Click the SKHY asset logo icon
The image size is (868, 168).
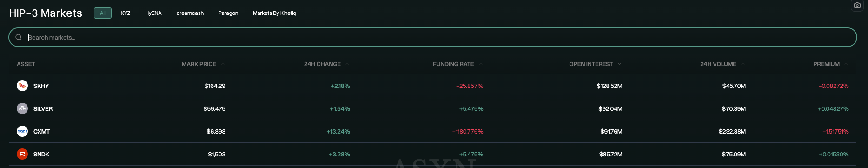click(x=22, y=86)
